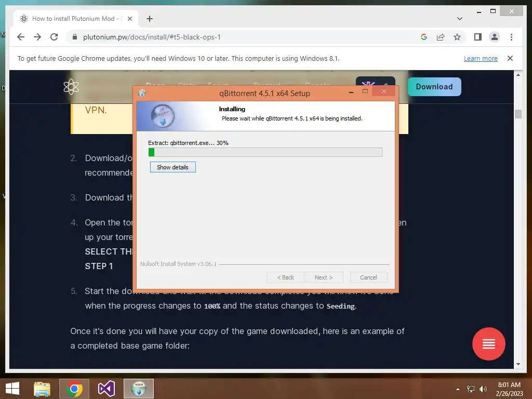This screenshot has width=532, height=399.
Task: Click Cancel in the qBittorrent installer
Action: tap(368, 277)
